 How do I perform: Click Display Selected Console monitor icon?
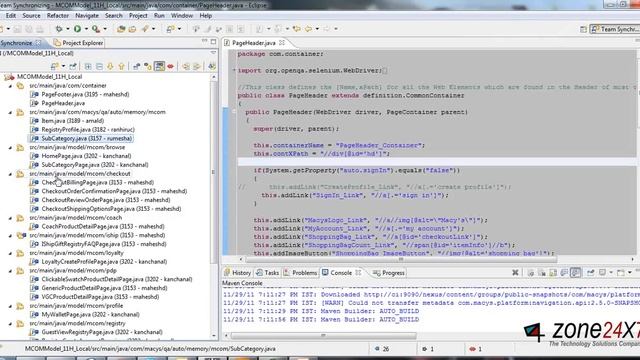pyautogui.click(x=602, y=273)
